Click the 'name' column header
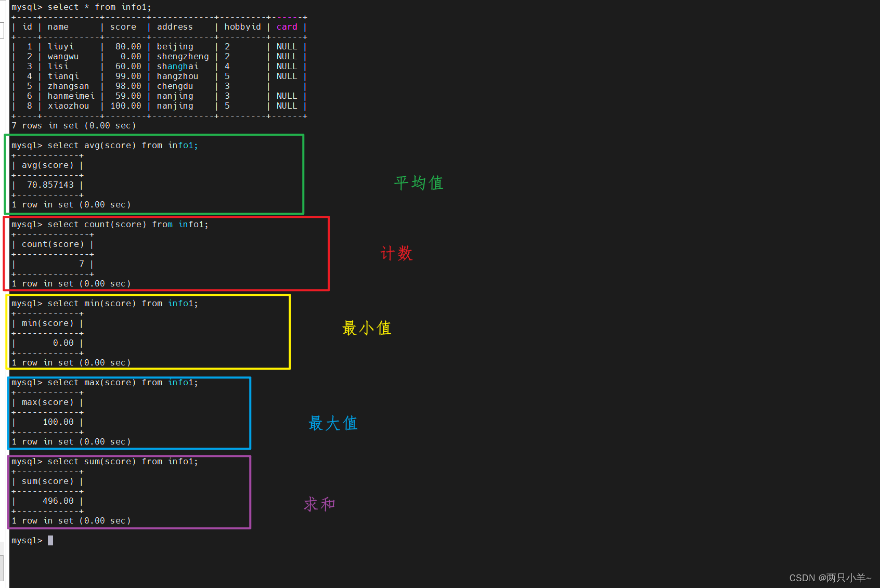The width and height of the screenshot is (880, 588). point(58,27)
